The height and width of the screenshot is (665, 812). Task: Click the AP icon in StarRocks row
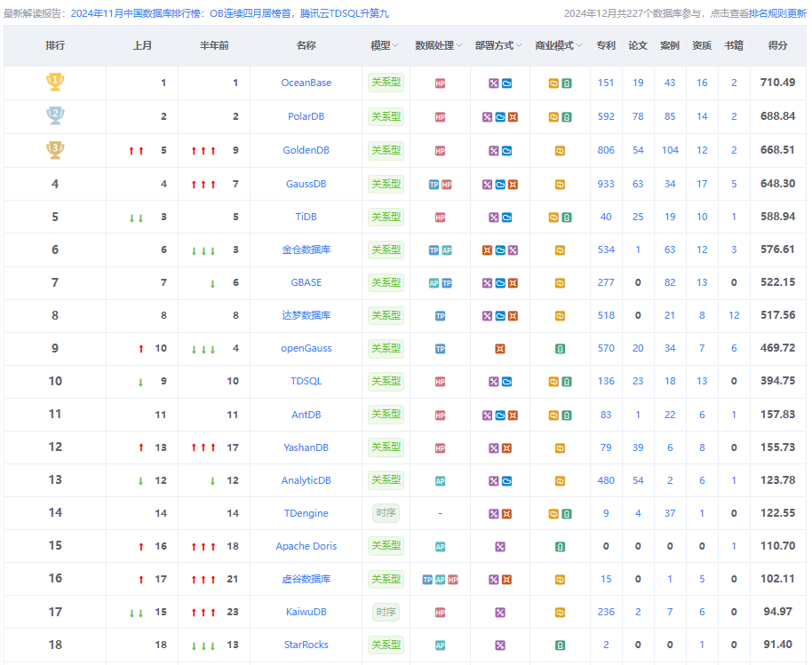point(440,645)
